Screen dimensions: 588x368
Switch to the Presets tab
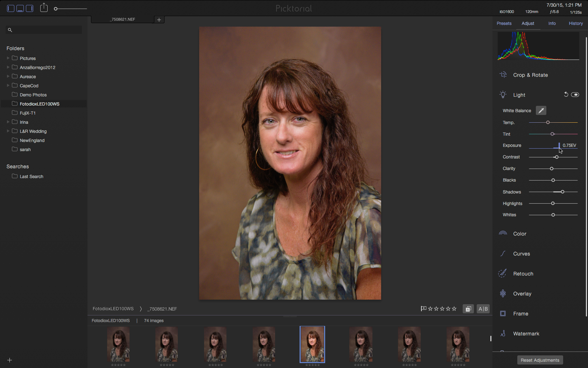pos(504,23)
